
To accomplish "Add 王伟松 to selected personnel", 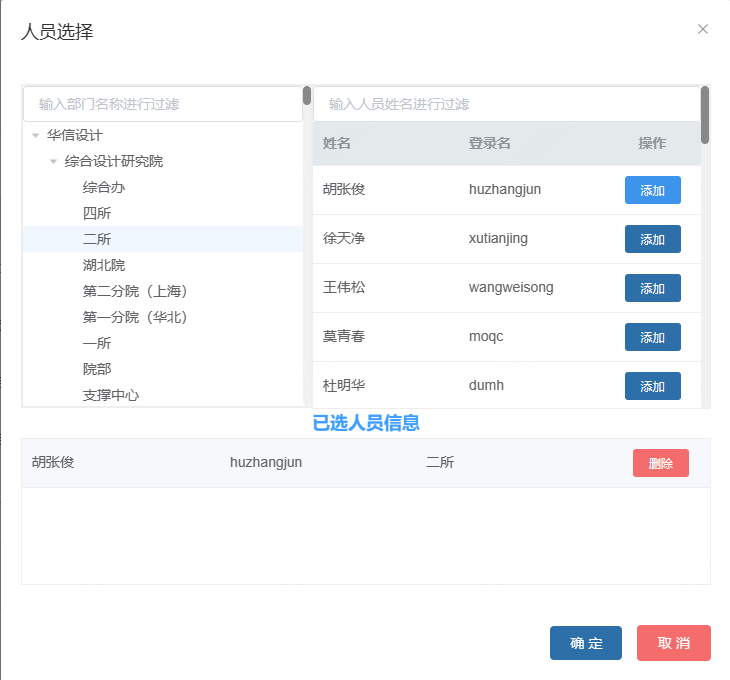I will click(x=652, y=288).
